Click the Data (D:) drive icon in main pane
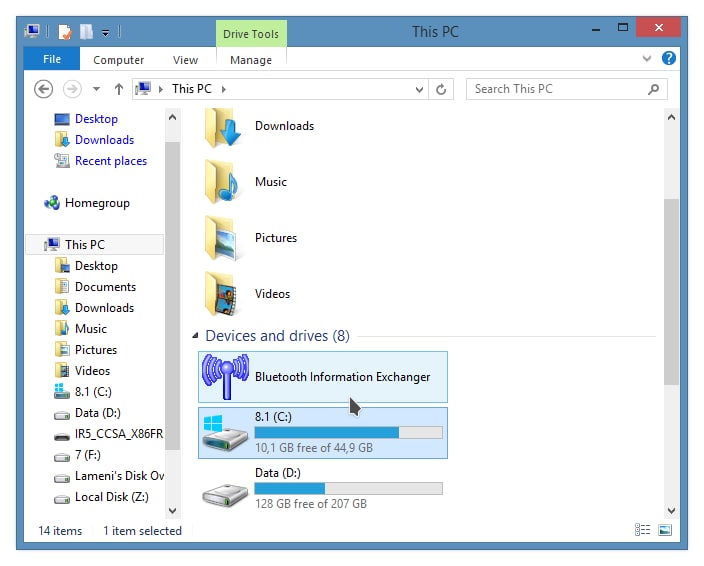 click(225, 495)
